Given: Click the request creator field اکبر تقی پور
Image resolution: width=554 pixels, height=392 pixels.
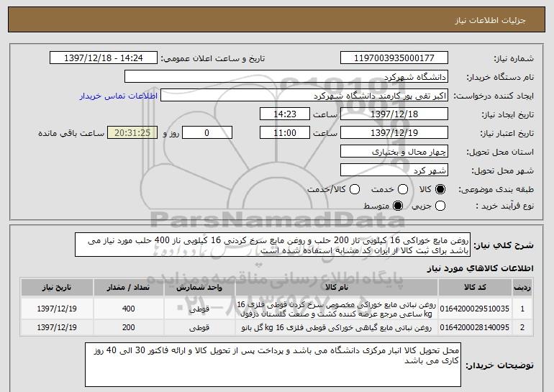Looking at the screenshot, I should coord(304,96).
